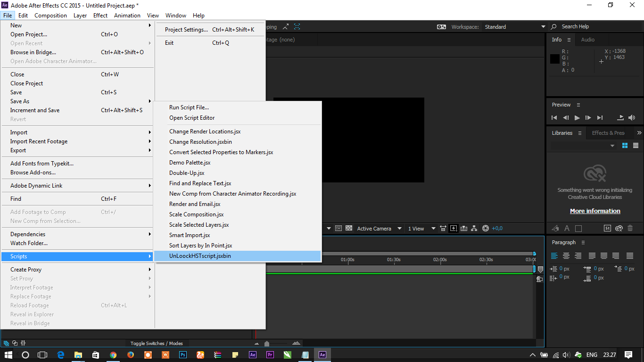Toggle left align paragraph text
Screen dimensions: 644x362
click(554, 255)
